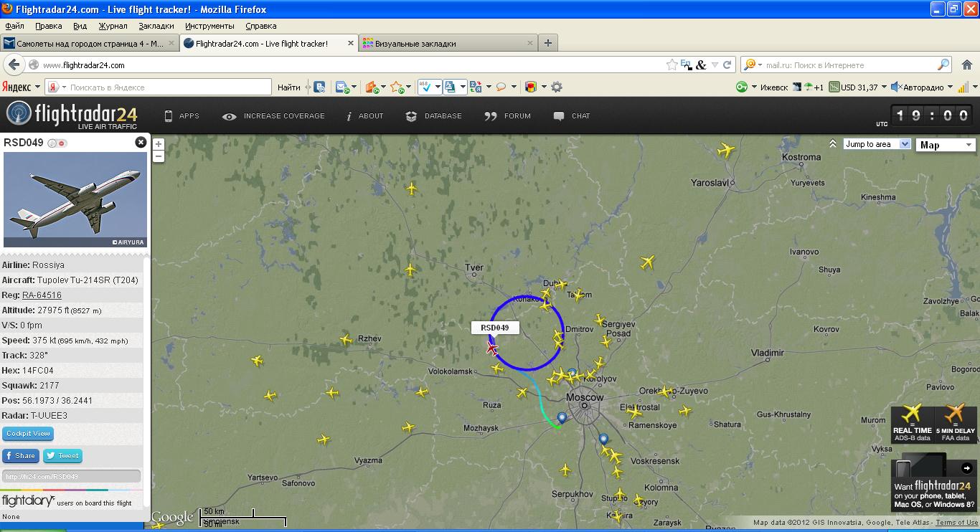This screenshot has height=532, width=980.
Task: Select REAL TIME ADS-B data legend
Action: [913, 424]
